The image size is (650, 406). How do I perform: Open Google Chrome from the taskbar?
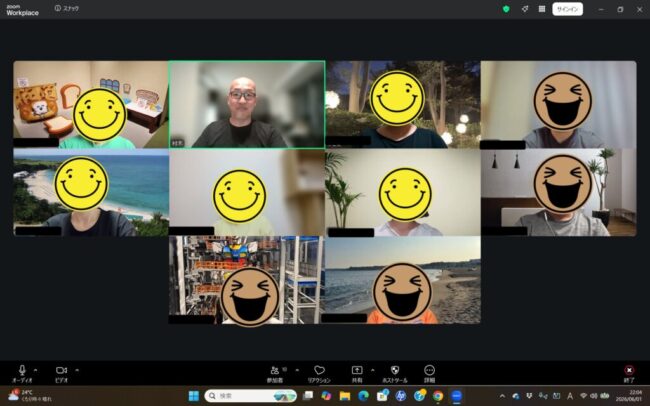pyautogui.click(x=438, y=396)
